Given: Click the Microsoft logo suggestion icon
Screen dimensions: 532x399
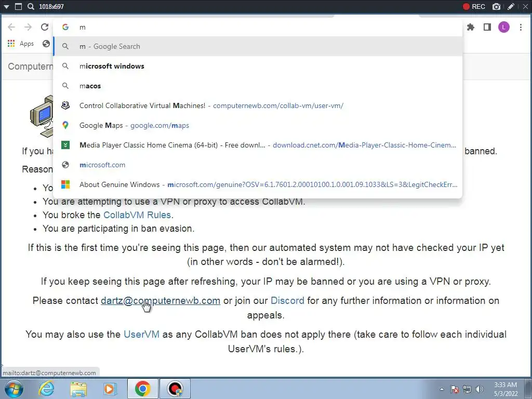Looking at the screenshot, I should click(65, 184).
